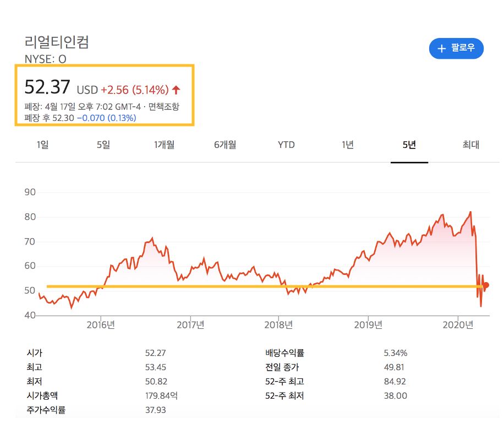Open the 1년 chart tab
Image resolution: width=504 pixels, height=441 pixels.
[348, 145]
